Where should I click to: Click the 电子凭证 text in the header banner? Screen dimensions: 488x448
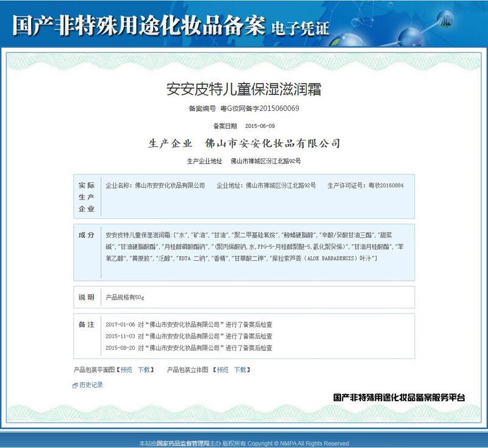coord(300,29)
